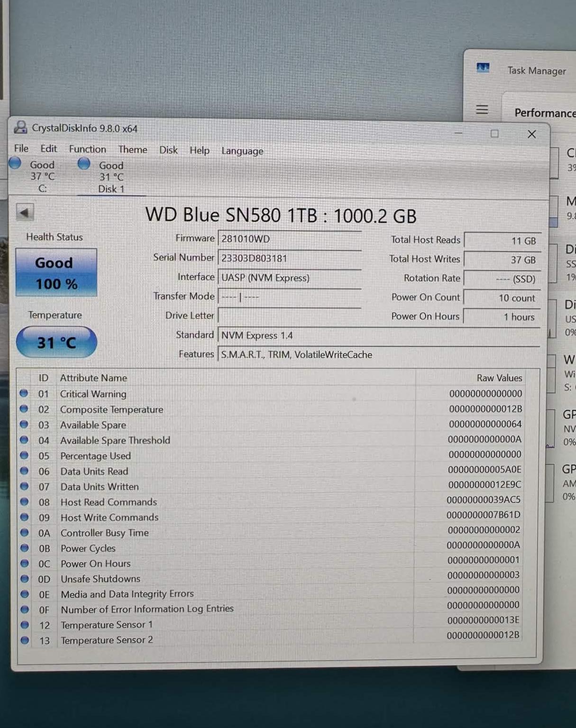Screen dimensions: 576x728
Task: Select the Composite Temperature attribute name
Action: pos(111,409)
